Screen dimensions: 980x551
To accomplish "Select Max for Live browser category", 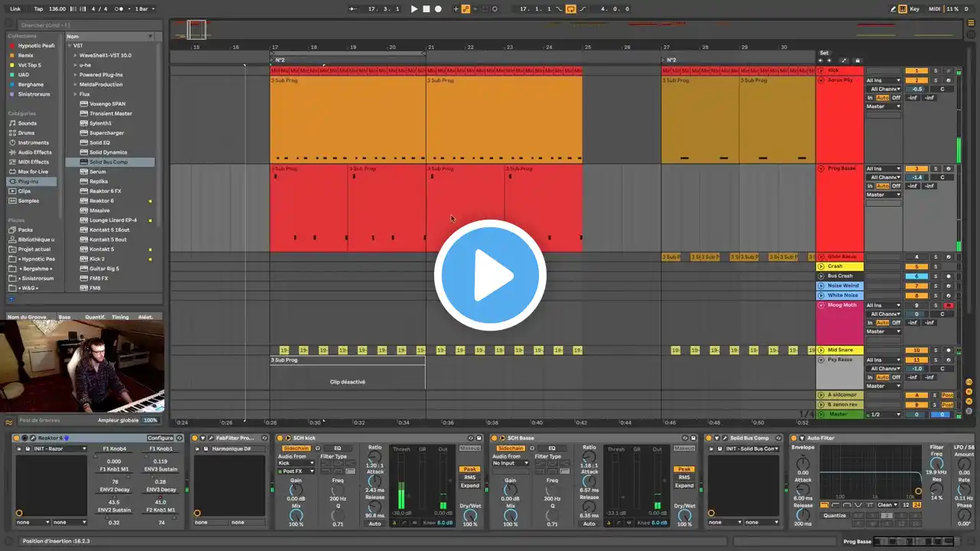I will point(33,171).
